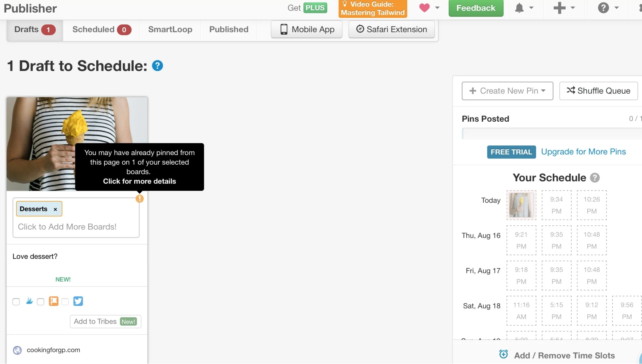Tick the checkbox next to the Twitter icon
The width and height of the screenshot is (642, 364).
pyautogui.click(x=65, y=302)
